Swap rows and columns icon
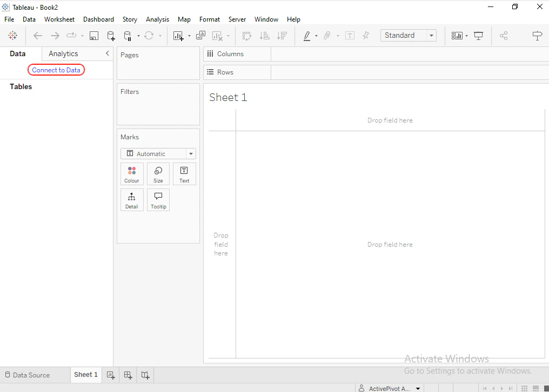This screenshot has height=392, width=549. click(x=247, y=36)
